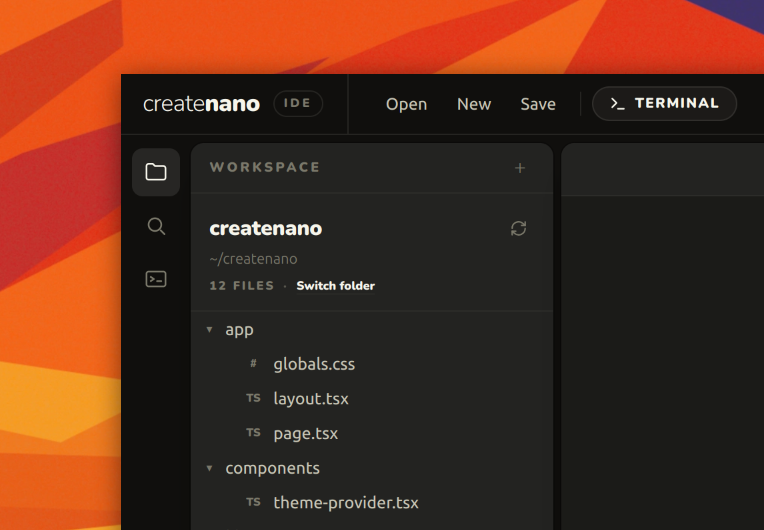
Task: Click the ~/createnano path text
Action: click(253, 259)
